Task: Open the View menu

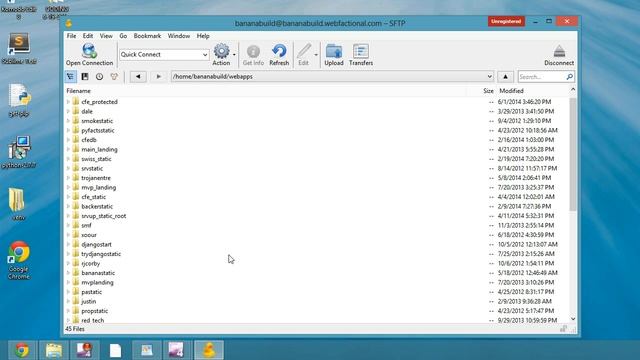Action: [106, 36]
